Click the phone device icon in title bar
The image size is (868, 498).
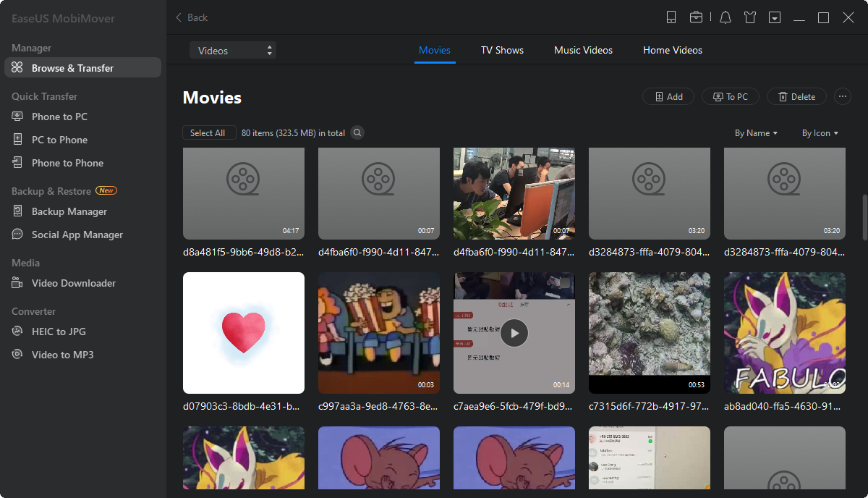click(671, 17)
